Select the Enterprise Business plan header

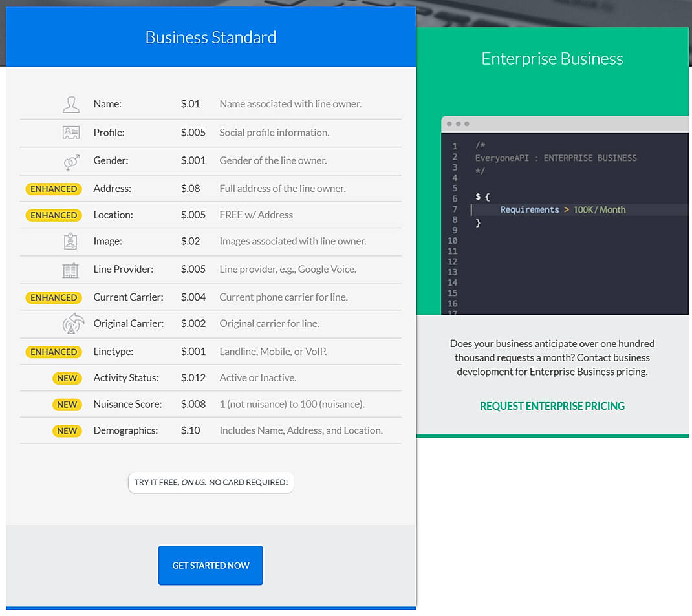pos(552,59)
